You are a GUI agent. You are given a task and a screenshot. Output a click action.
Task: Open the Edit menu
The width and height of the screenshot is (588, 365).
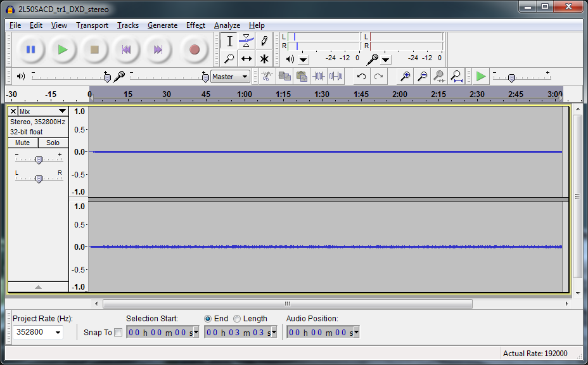point(36,25)
